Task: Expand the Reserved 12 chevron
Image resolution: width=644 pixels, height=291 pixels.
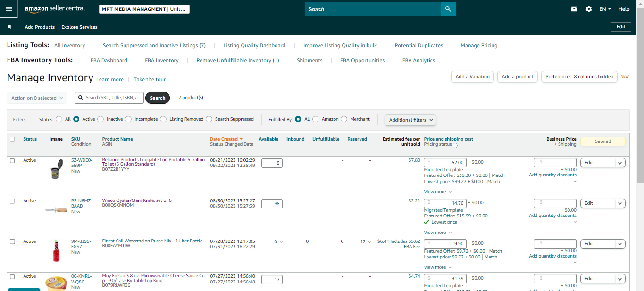Action: (x=369, y=242)
